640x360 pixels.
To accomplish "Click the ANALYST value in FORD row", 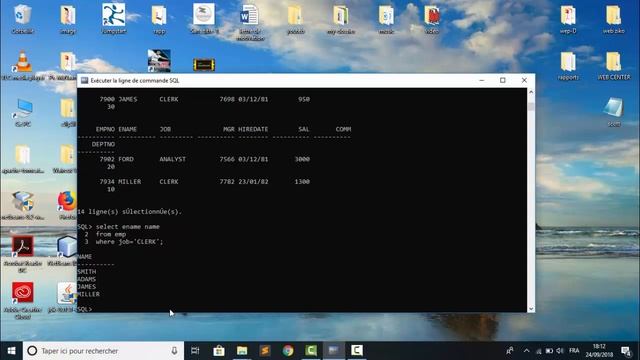I will (173, 159).
